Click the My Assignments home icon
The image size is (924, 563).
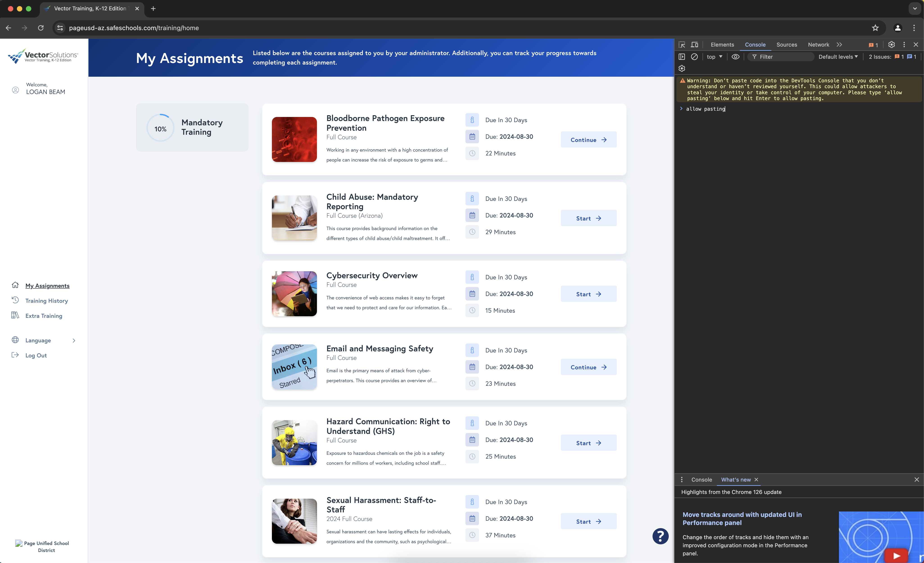click(15, 285)
